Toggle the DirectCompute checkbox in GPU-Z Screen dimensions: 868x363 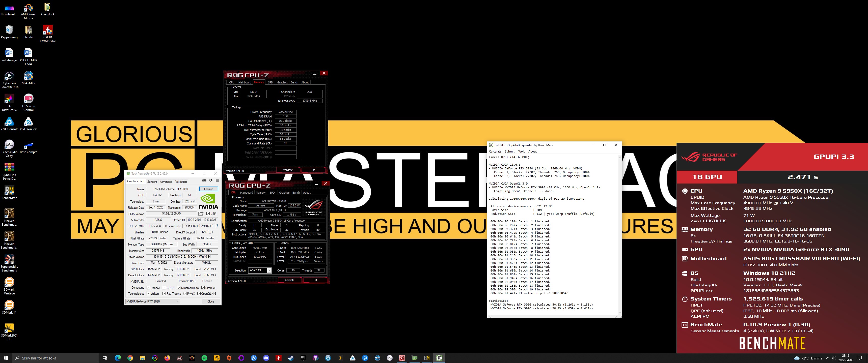click(179, 288)
